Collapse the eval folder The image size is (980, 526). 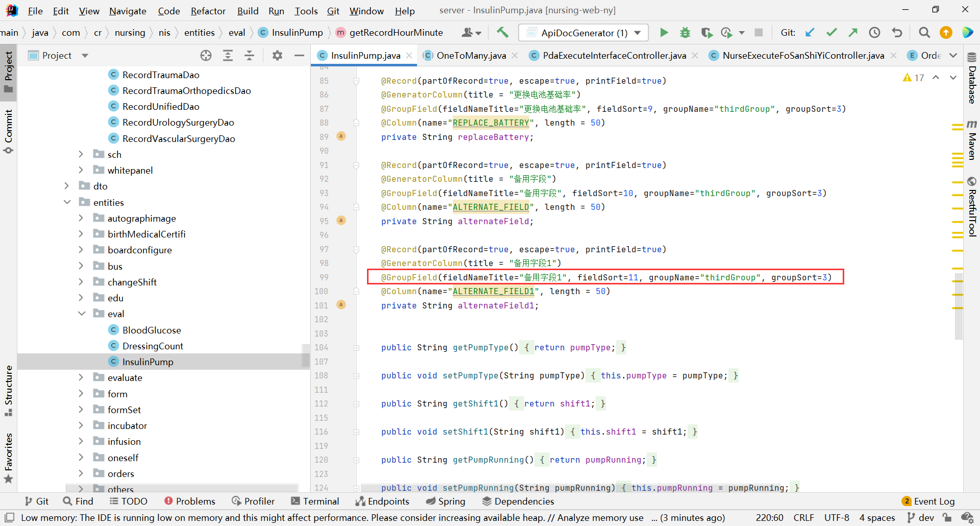81,314
